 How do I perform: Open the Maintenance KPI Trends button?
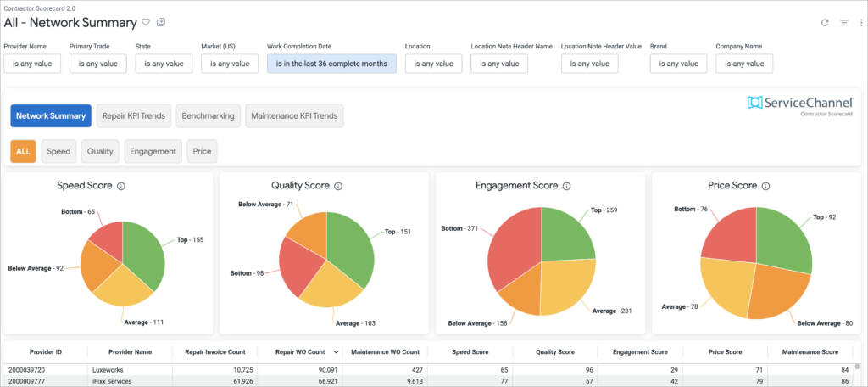[294, 116]
